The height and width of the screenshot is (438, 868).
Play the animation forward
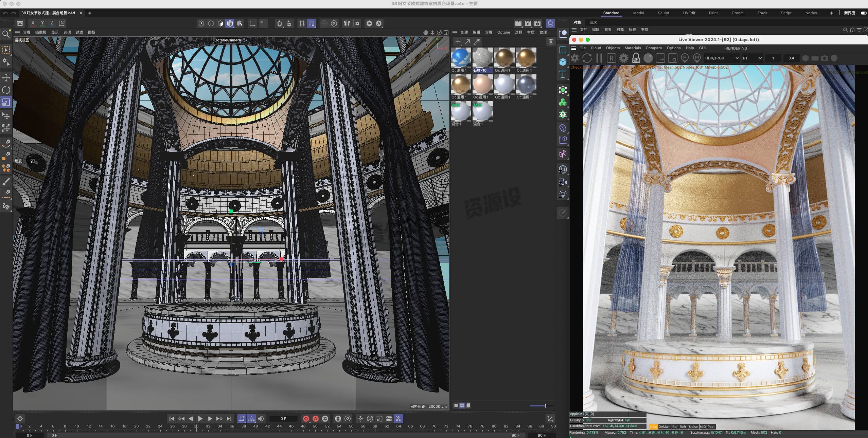pos(200,419)
